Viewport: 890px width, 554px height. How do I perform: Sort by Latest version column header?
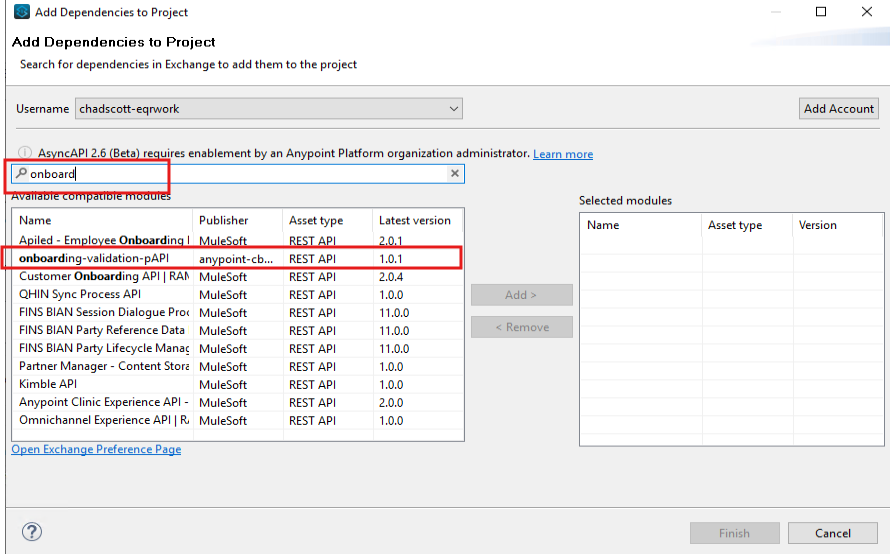416,220
